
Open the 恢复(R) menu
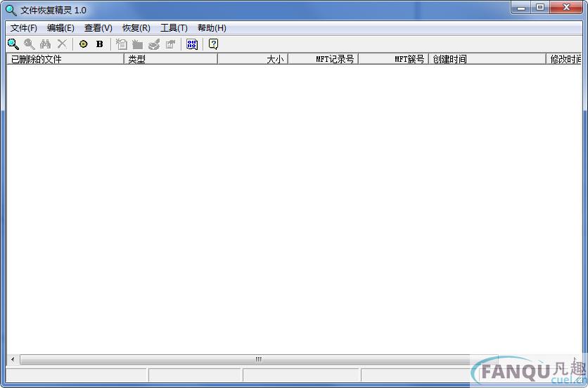pyautogui.click(x=136, y=28)
